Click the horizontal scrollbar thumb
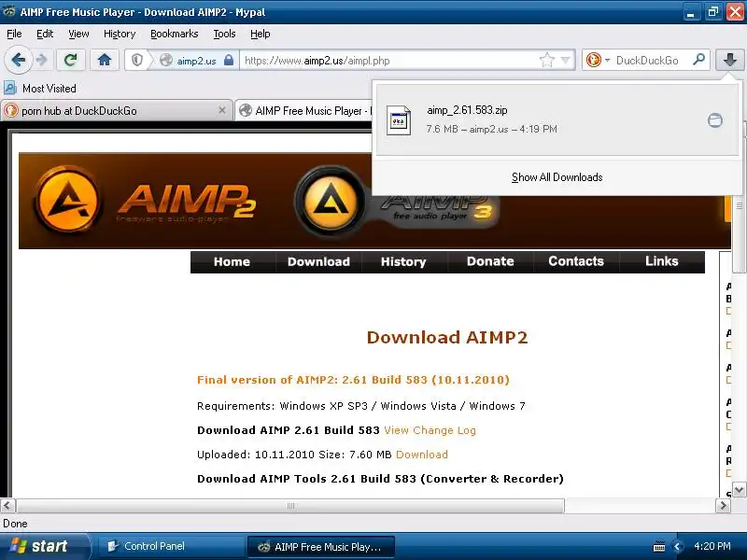 tap(290, 505)
